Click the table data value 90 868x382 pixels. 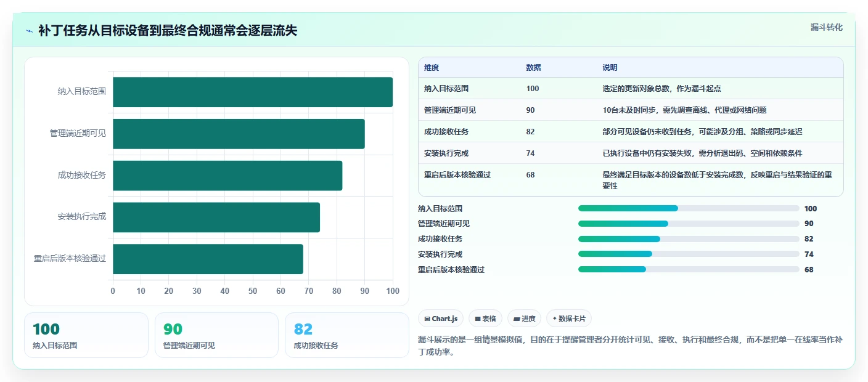(531, 110)
